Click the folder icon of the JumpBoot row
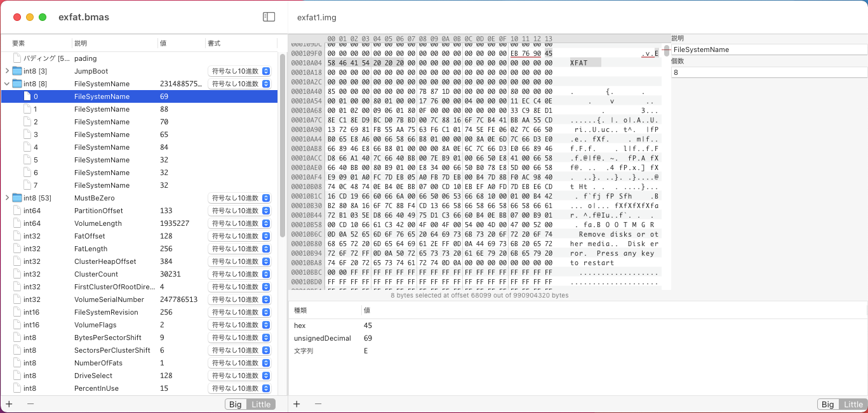 tap(17, 71)
